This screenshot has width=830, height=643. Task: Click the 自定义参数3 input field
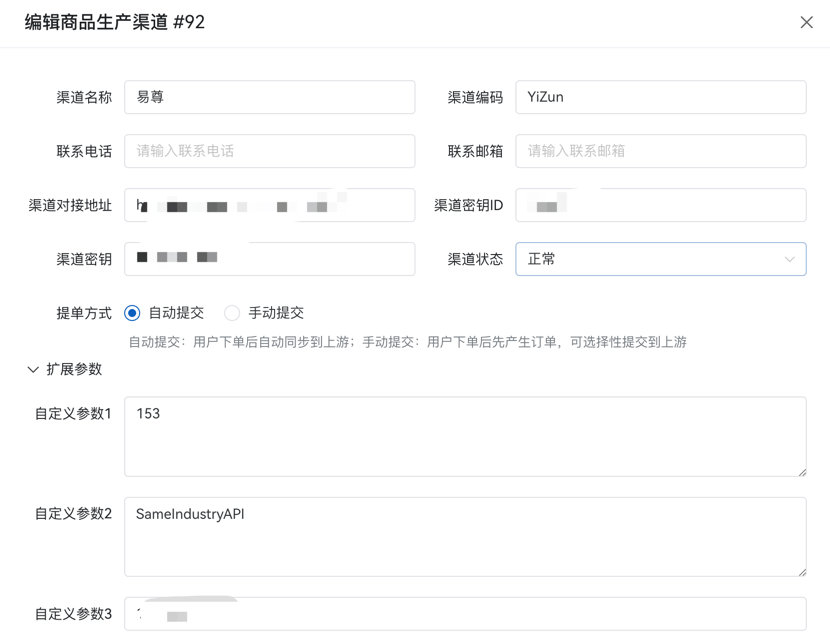(465, 614)
